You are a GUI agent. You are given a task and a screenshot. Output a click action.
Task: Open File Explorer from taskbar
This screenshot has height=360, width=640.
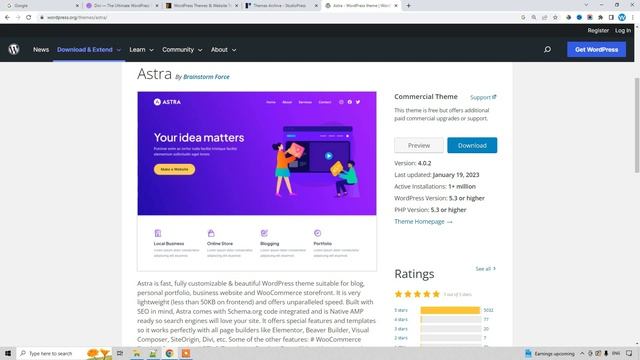coord(137,353)
